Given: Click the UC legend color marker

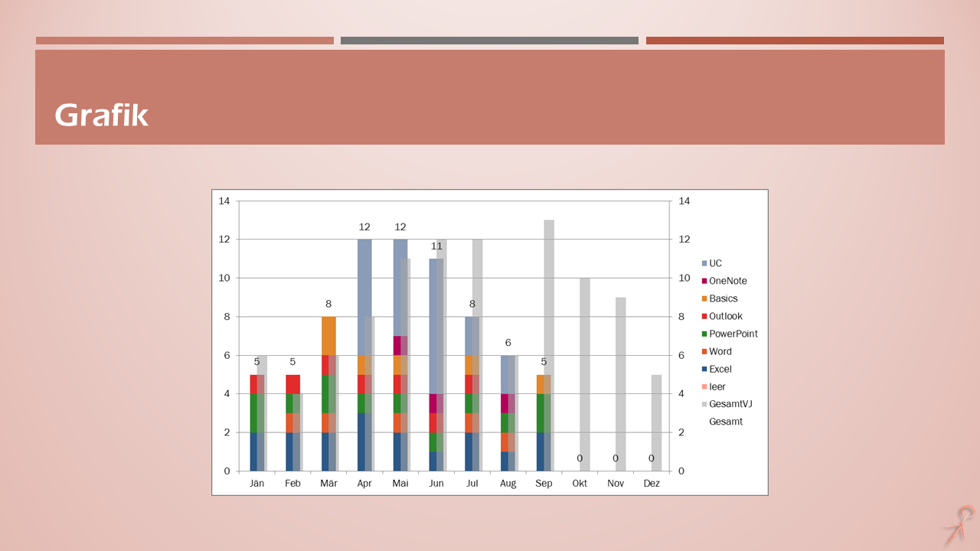Looking at the screenshot, I should (704, 263).
